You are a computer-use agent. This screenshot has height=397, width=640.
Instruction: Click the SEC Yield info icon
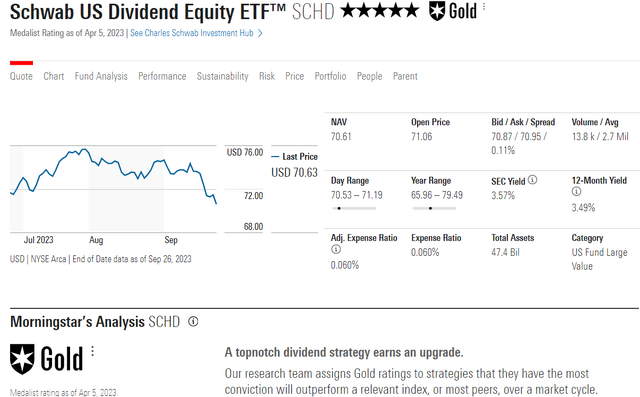pos(532,180)
